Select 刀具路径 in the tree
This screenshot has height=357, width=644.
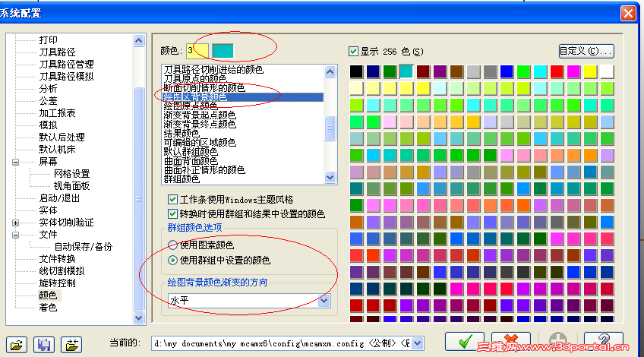click(57, 52)
